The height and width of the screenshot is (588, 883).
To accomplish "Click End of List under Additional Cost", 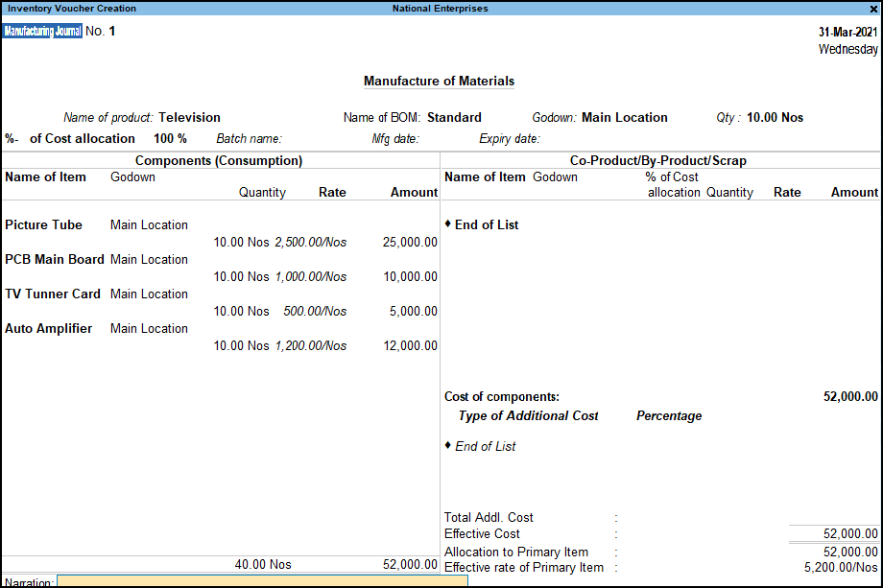I will pyautogui.click(x=485, y=447).
